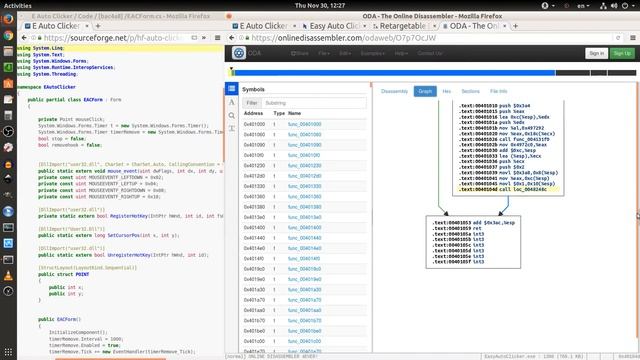Open the 'en' keyboard layout menu
The image size is (640, 360).
583,6
